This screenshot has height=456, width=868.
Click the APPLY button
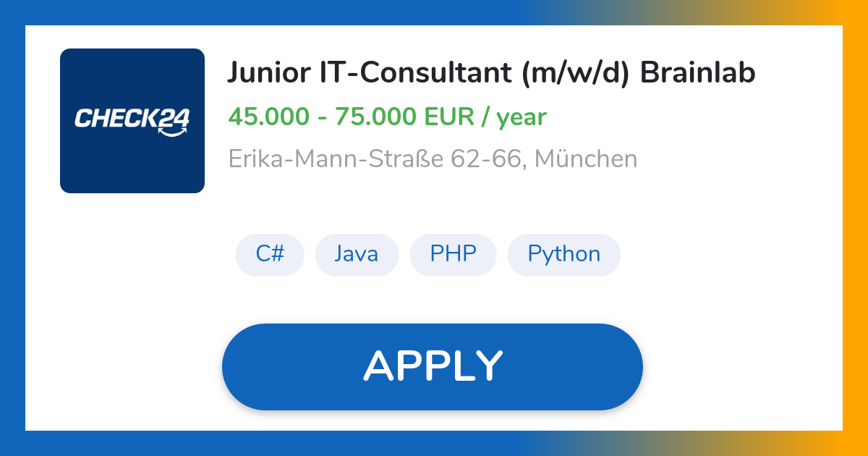click(433, 366)
